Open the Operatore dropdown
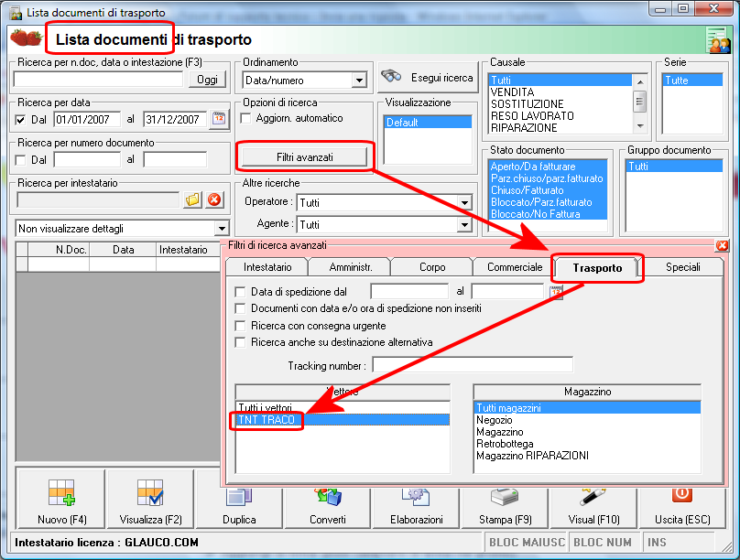Image resolution: width=740 pixels, height=560 pixels. pos(464,203)
